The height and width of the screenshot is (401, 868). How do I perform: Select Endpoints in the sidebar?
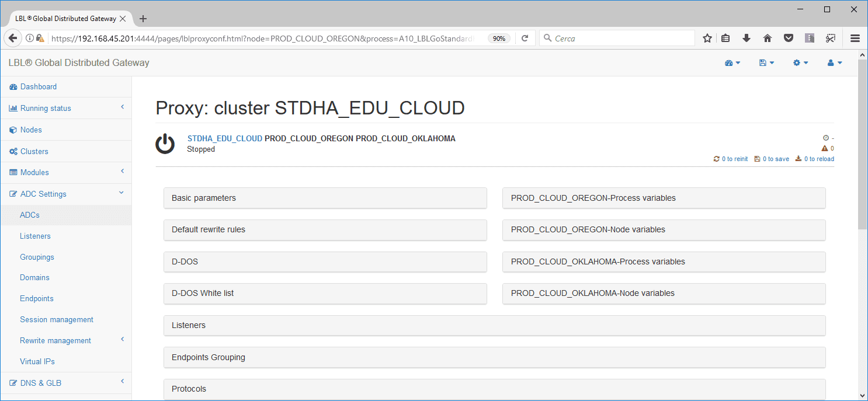[36, 298]
